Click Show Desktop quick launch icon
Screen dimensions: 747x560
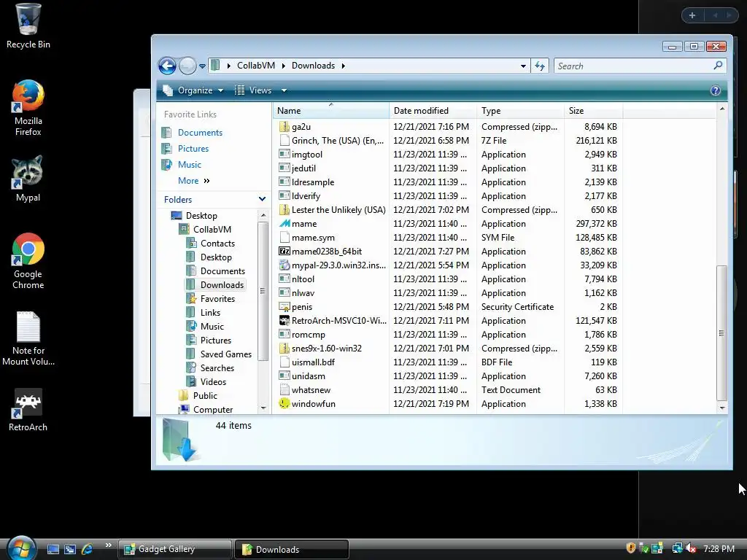coord(53,549)
